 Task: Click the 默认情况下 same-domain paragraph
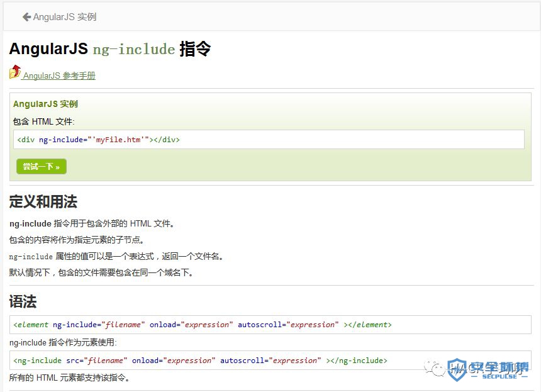tap(101, 272)
